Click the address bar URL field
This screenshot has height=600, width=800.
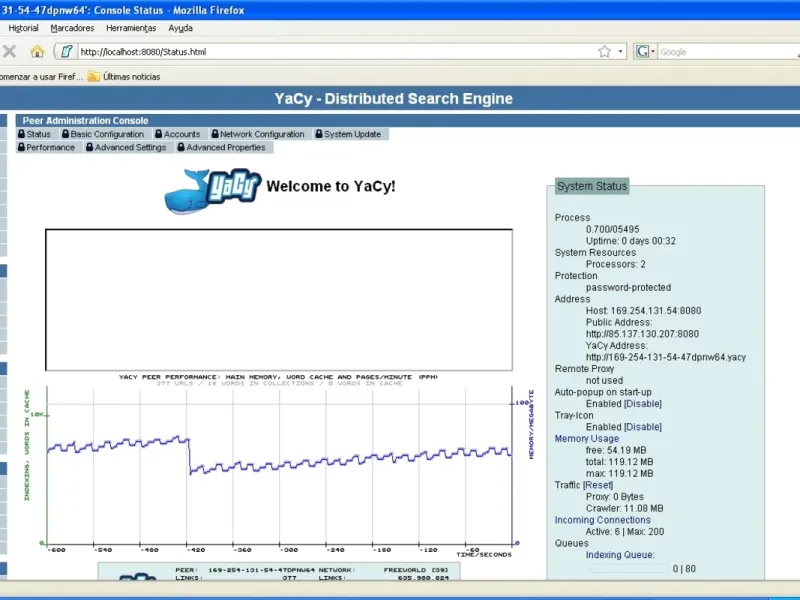[337, 52]
